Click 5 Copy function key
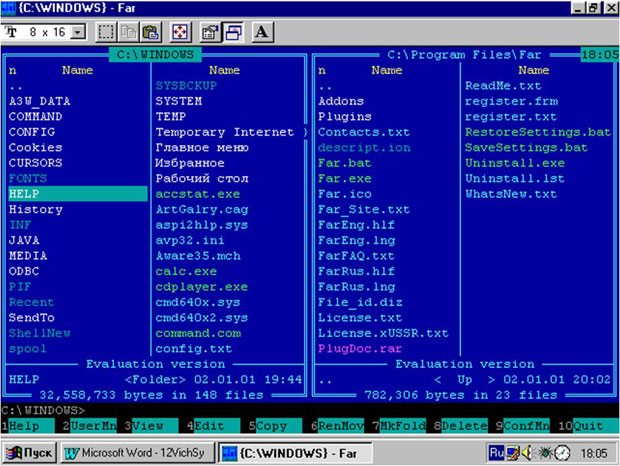Image resolution: width=620 pixels, height=466 pixels. [275, 426]
